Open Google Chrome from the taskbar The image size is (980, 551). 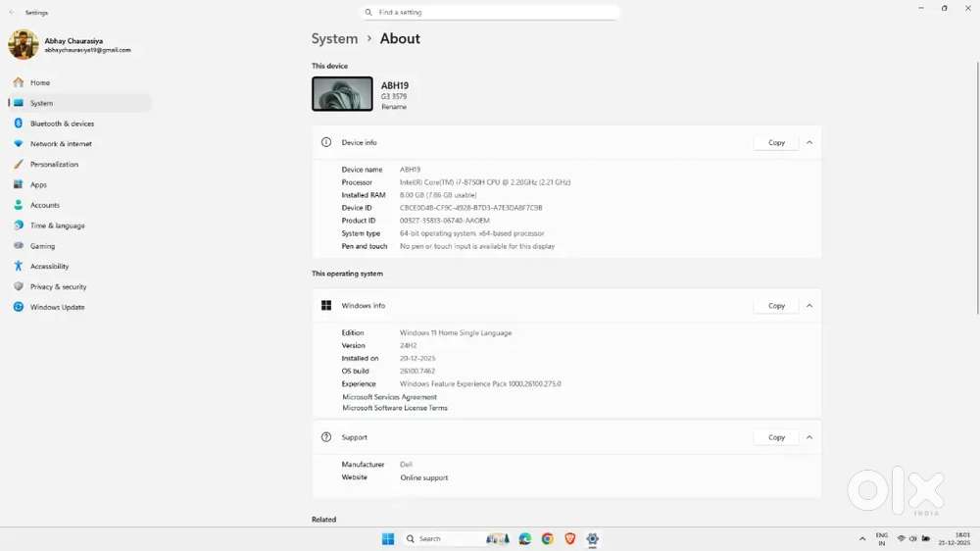[547, 538]
